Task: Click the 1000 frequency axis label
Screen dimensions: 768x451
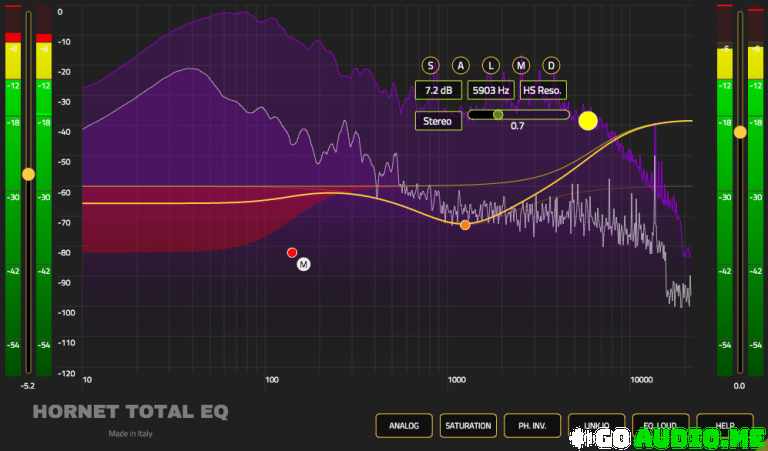Action: tap(456, 380)
